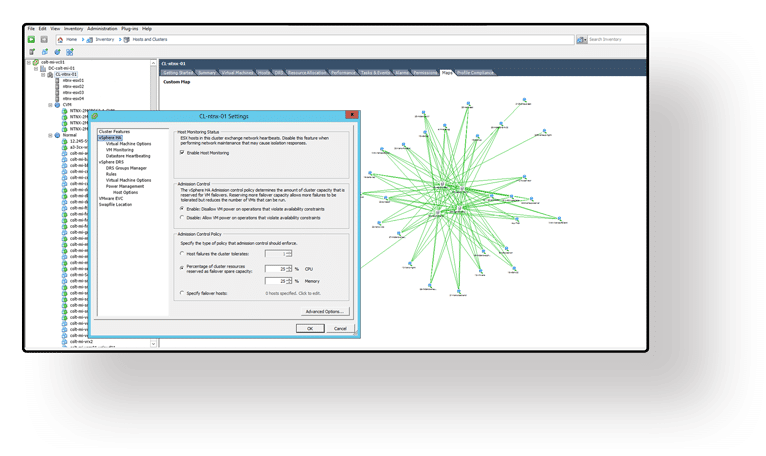The width and height of the screenshot is (766, 456).
Task: Click the green back navigation arrow
Action: 32,39
